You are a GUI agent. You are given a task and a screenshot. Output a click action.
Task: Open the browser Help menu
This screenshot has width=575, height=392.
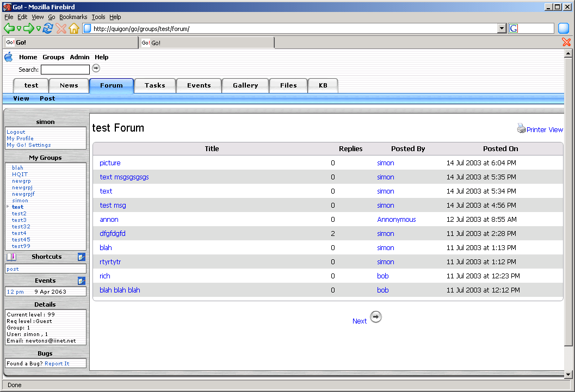pyautogui.click(x=115, y=17)
